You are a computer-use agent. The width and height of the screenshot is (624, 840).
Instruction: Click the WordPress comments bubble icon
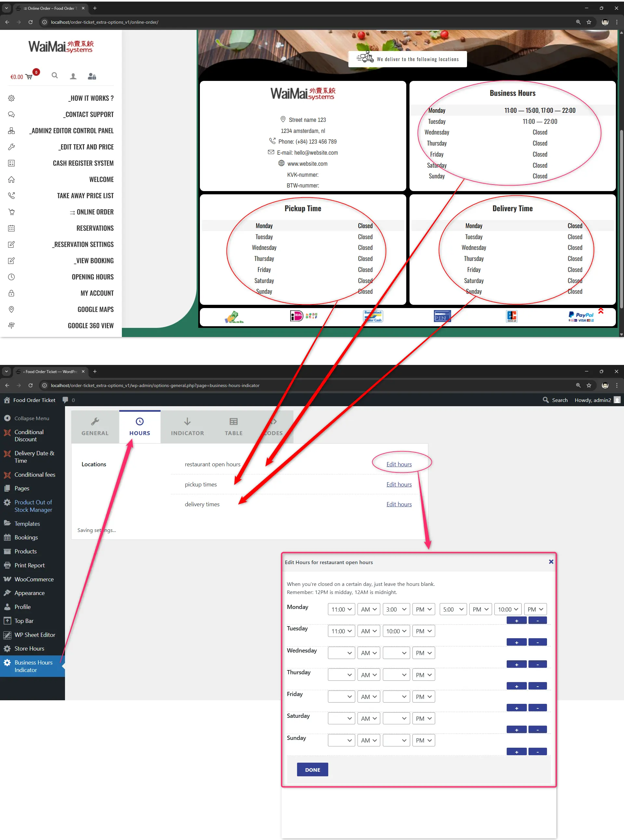click(x=65, y=400)
